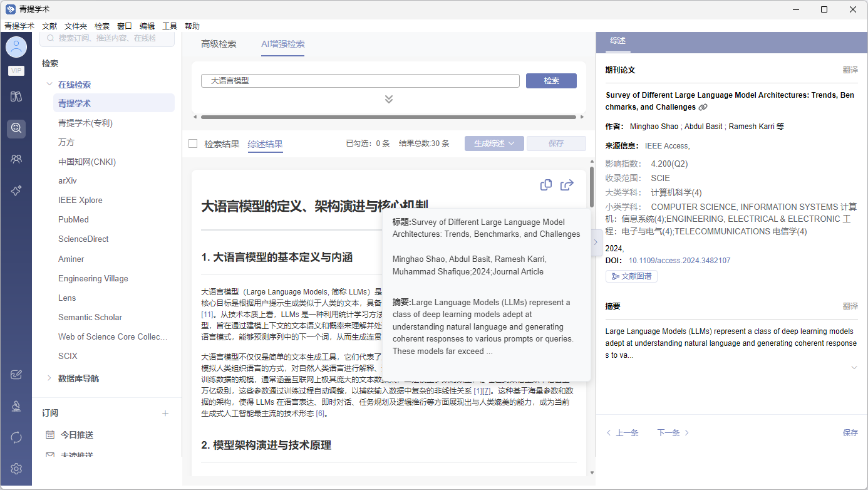Select Semantic Scholar database
868x490 pixels.
[x=90, y=318]
